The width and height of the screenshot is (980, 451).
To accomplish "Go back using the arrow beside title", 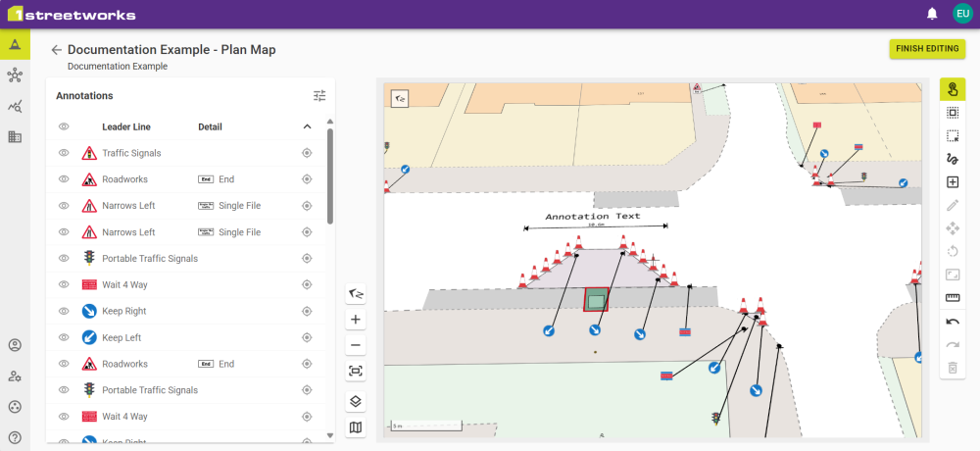I will [56, 50].
